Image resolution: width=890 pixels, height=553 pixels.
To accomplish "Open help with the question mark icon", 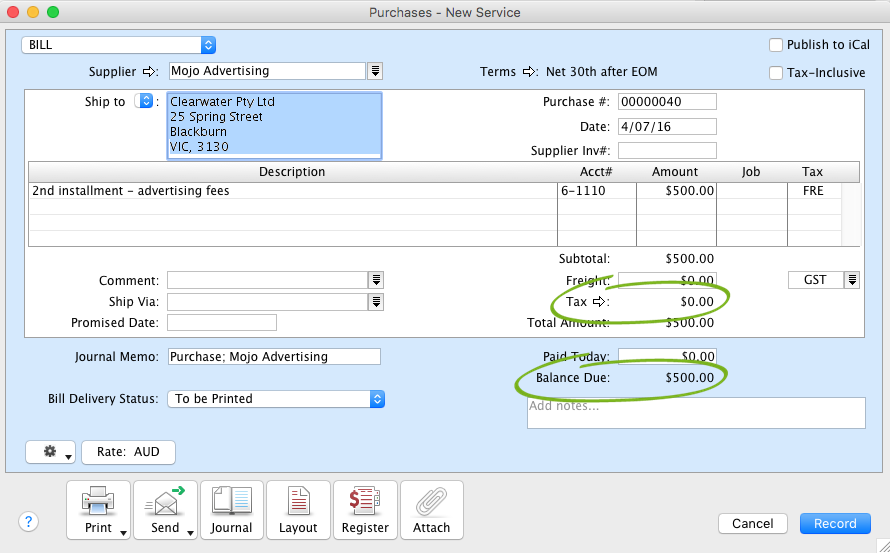I will (x=28, y=521).
